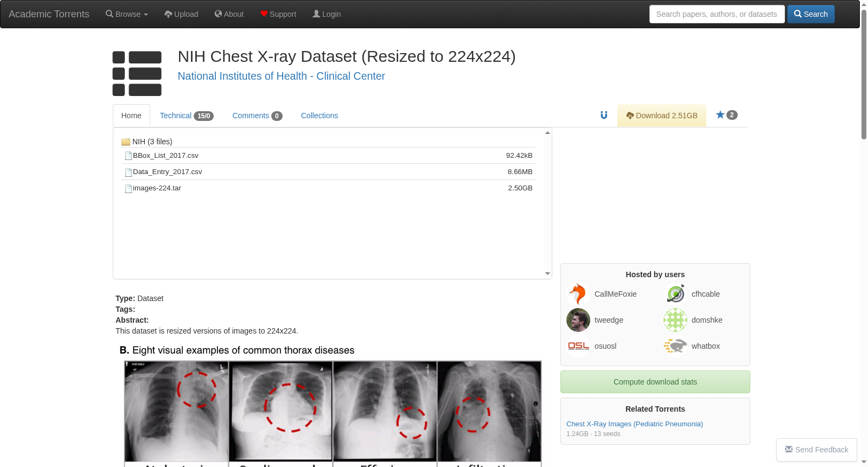Open the Browse dropdown menu

[127, 14]
